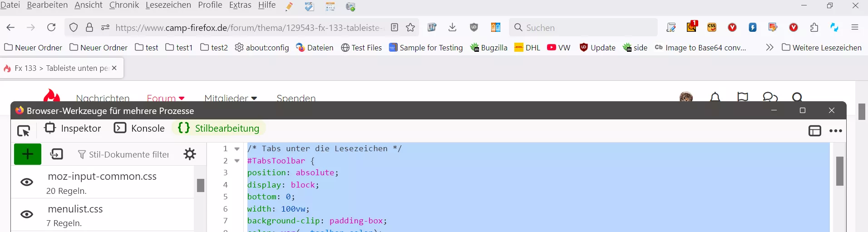Toggle reader view icon in address bar
The height and width of the screenshot is (232, 868).
(x=395, y=28)
